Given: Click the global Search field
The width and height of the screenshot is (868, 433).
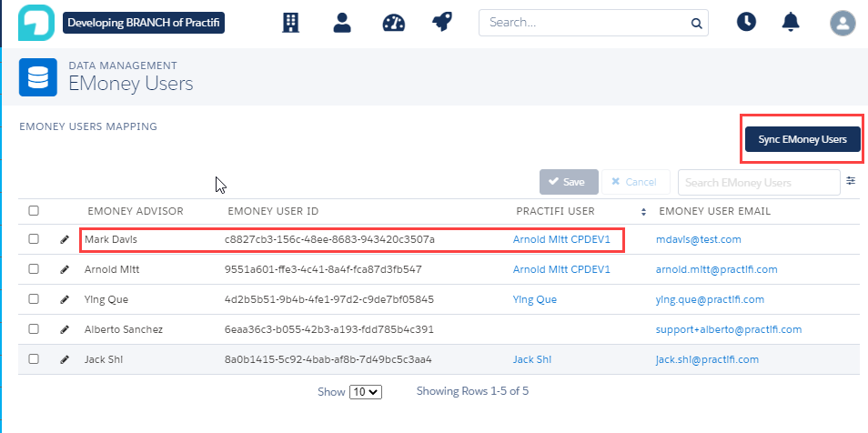Looking at the screenshot, I should 593,23.
